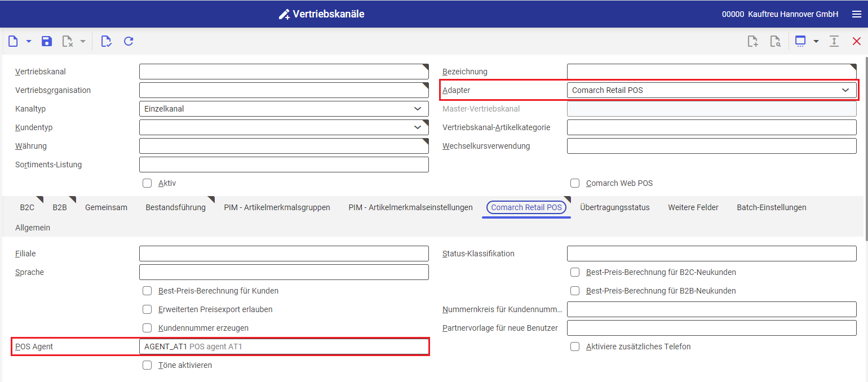This screenshot has height=382, width=868.
Task: Switch to the B2B tab
Action: (x=60, y=207)
